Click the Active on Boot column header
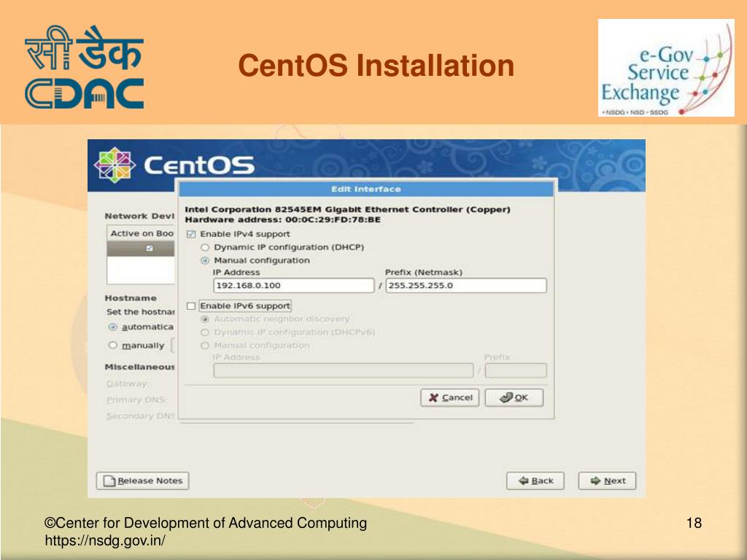This screenshot has width=747, height=560. [142, 233]
